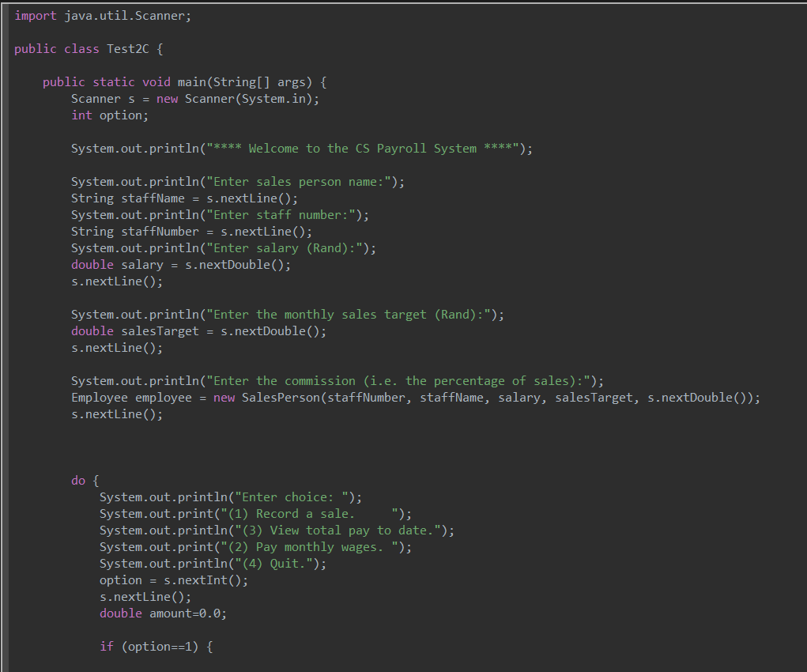
Task: Click the Welcome to CS Payroll println string
Action: coord(300,148)
